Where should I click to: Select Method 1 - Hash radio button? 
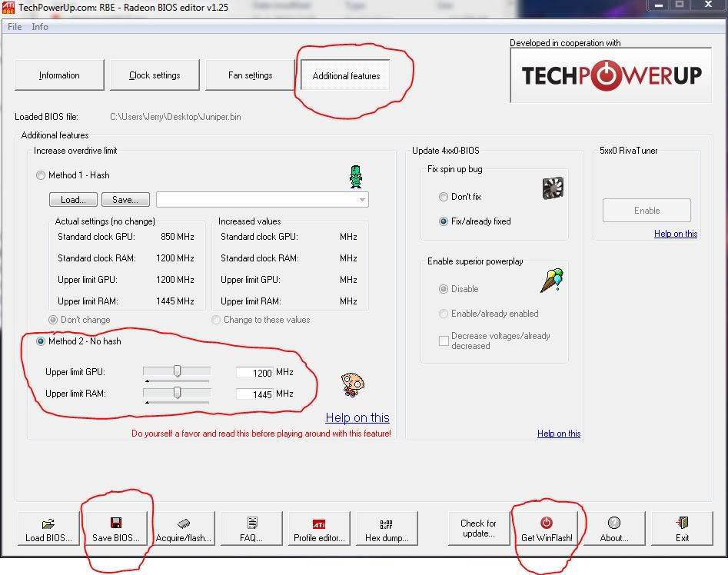coord(42,175)
